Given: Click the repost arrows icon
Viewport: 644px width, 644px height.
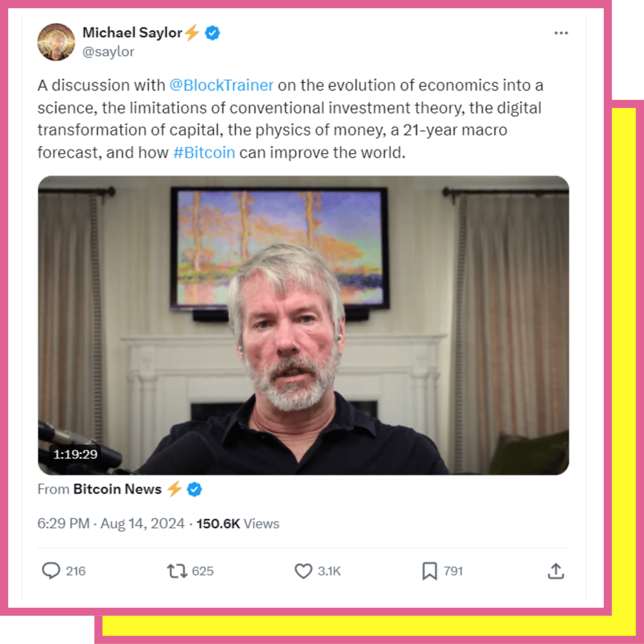Looking at the screenshot, I should tap(177, 571).
